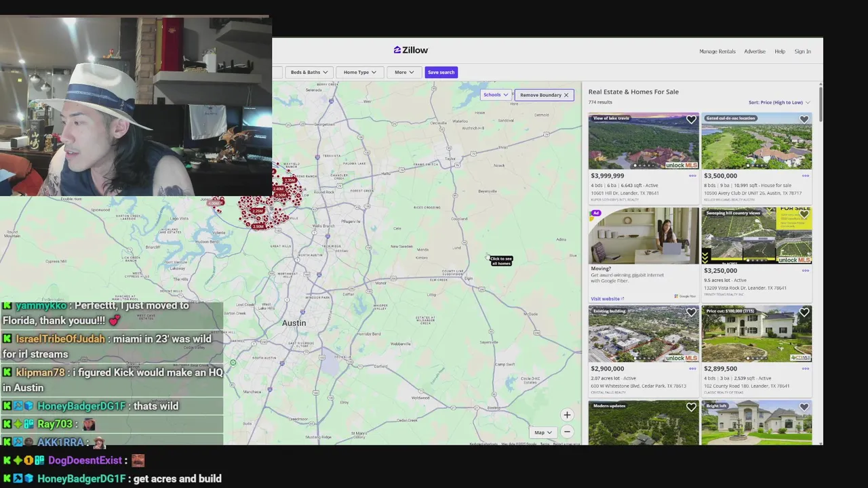This screenshot has height=488, width=868.
Task: Click the 774 results count text
Action: point(600,102)
